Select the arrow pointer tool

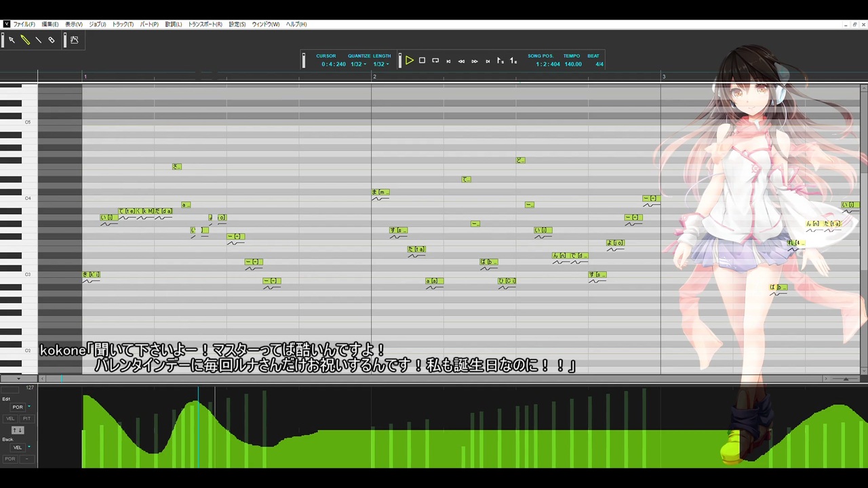(x=12, y=40)
